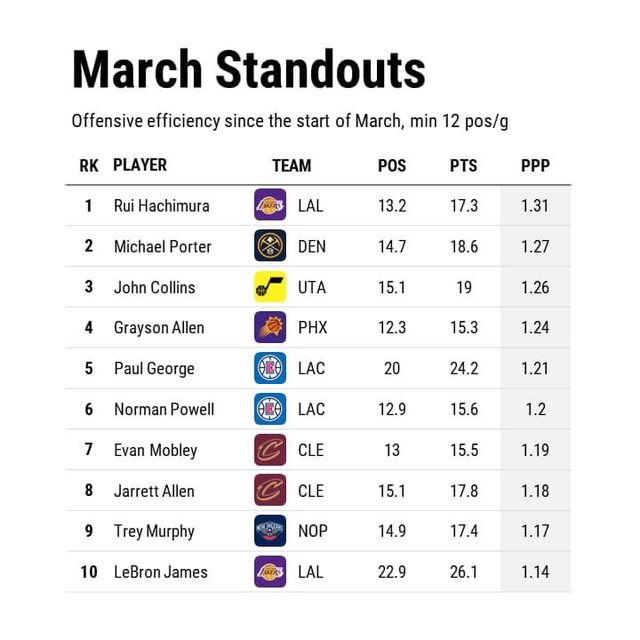Select player name LeBron James
Viewport: 640px width, 640px height.
pyautogui.click(x=160, y=572)
